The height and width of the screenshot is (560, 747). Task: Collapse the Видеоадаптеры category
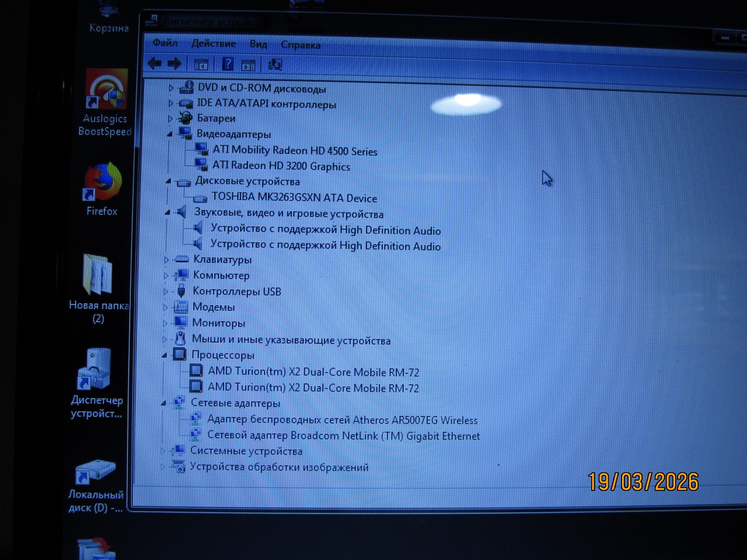[170, 134]
